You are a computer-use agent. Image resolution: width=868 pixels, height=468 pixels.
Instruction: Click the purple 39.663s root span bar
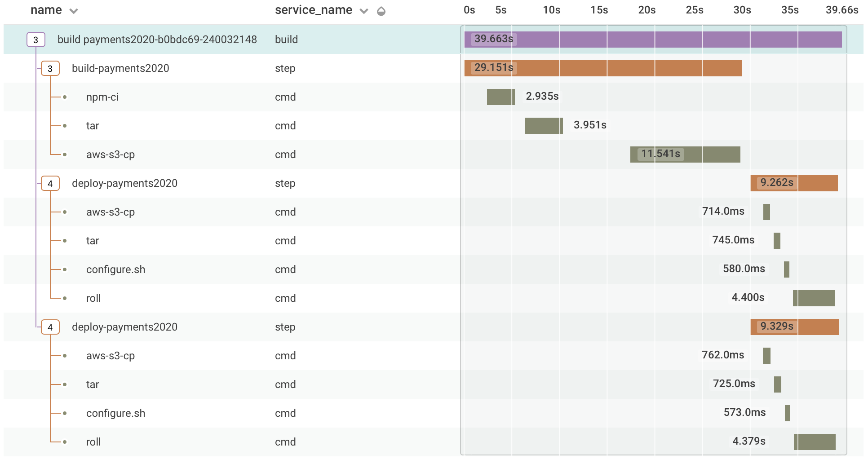coord(653,40)
